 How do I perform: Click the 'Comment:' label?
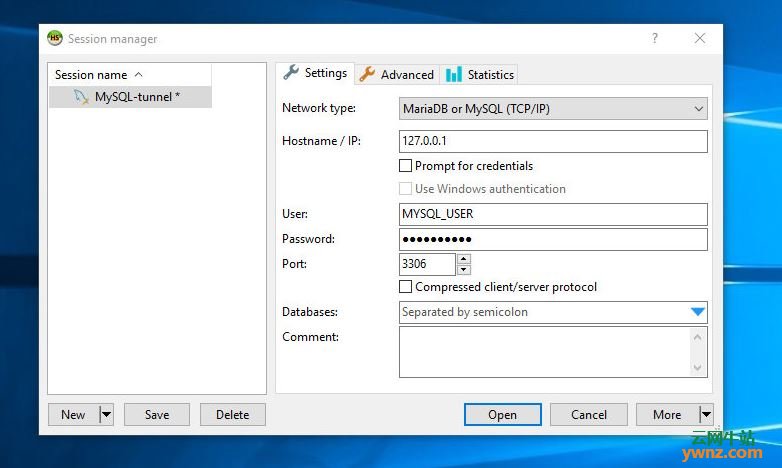pos(310,336)
